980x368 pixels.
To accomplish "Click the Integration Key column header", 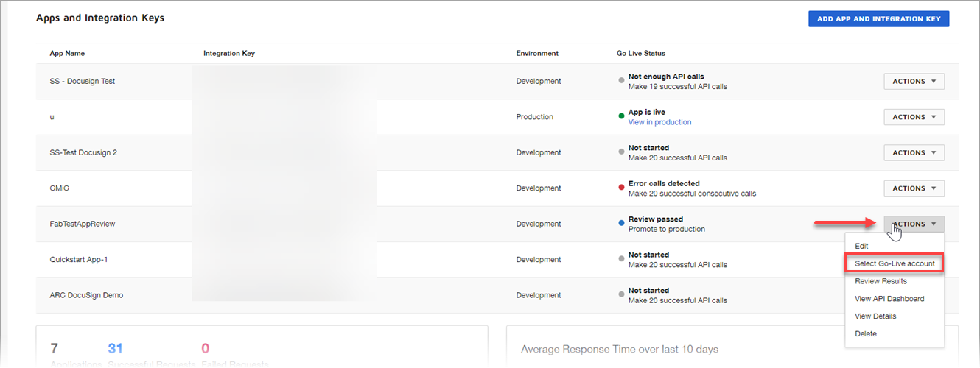I will (x=229, y=54).
